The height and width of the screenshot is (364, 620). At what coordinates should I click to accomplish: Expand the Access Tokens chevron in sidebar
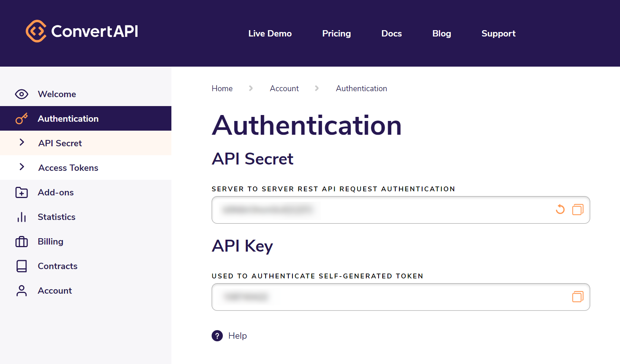[22, 167]
